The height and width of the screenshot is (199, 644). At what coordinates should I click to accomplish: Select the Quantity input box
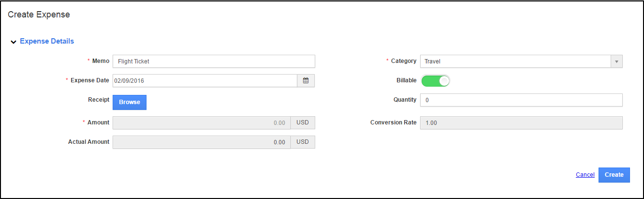(521, 100)
